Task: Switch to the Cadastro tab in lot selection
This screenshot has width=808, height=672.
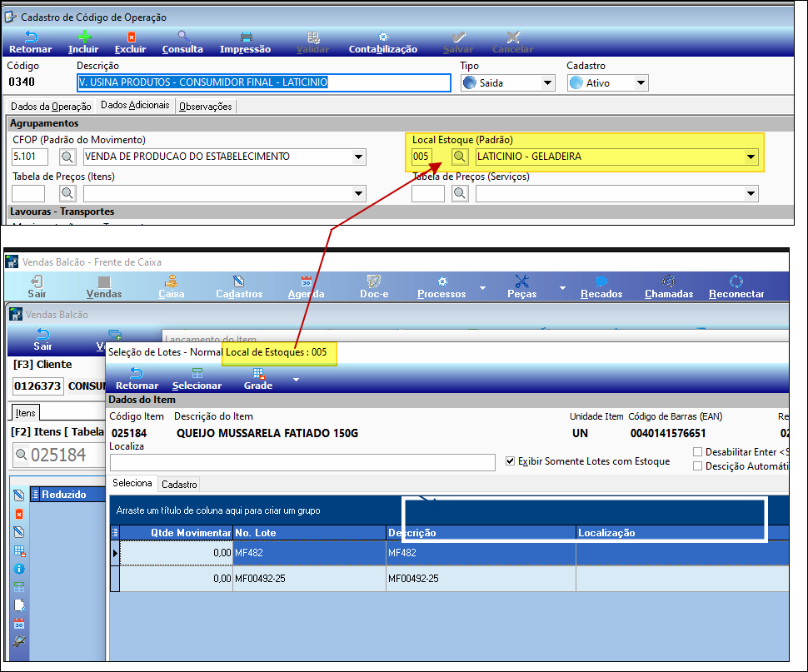Action: (x=179, y=484)
